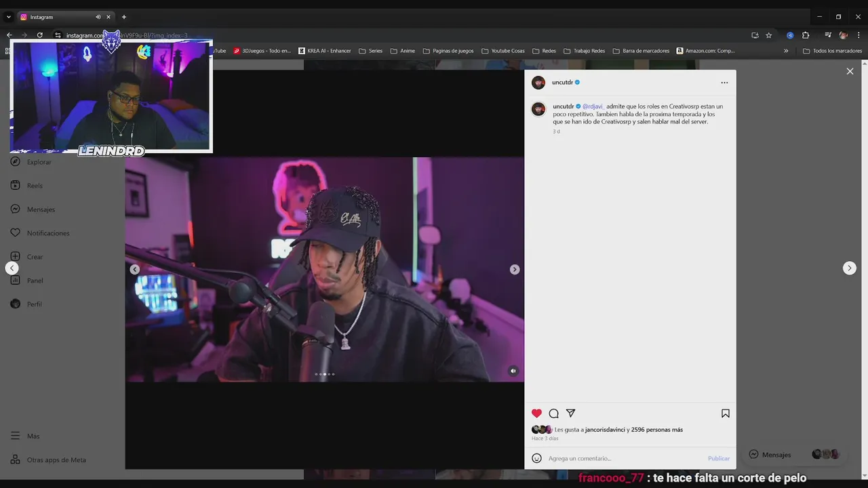
Task: Open post options three-dot menu
Action: tap(724, 83)
